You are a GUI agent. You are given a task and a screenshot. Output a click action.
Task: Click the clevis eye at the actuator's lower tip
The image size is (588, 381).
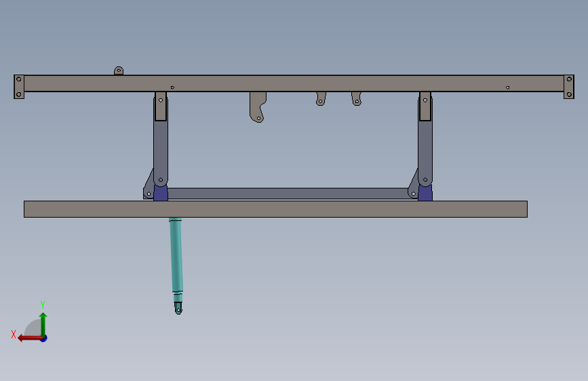pyautogui.click(x=178, y=309)
